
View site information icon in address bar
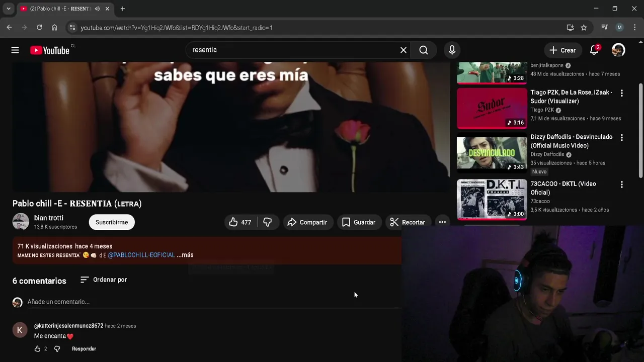pyautogui.click(x=72, y=28)
